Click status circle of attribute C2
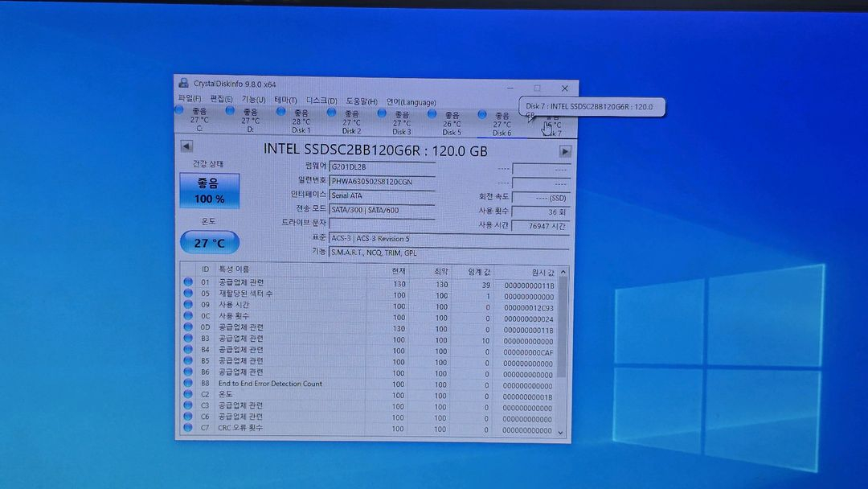This screenshot has height=489, width=868. point(188,394)
